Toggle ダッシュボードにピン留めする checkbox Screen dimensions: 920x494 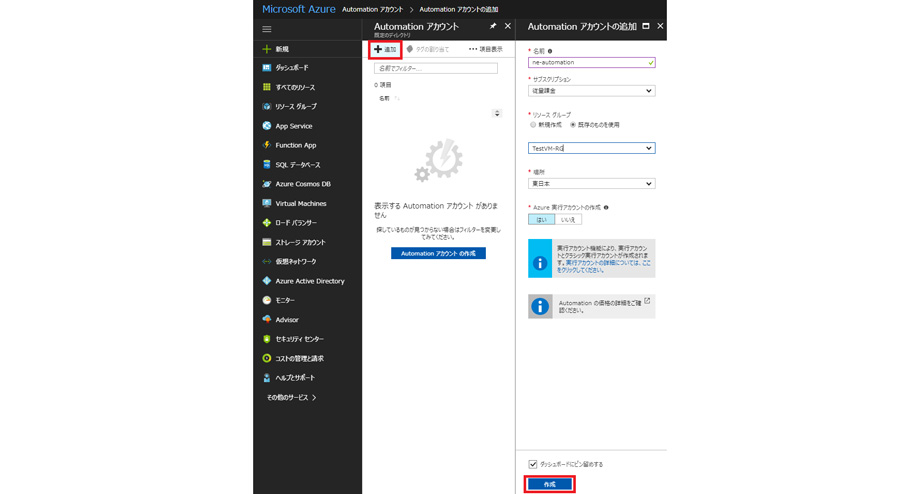point(532,464)
